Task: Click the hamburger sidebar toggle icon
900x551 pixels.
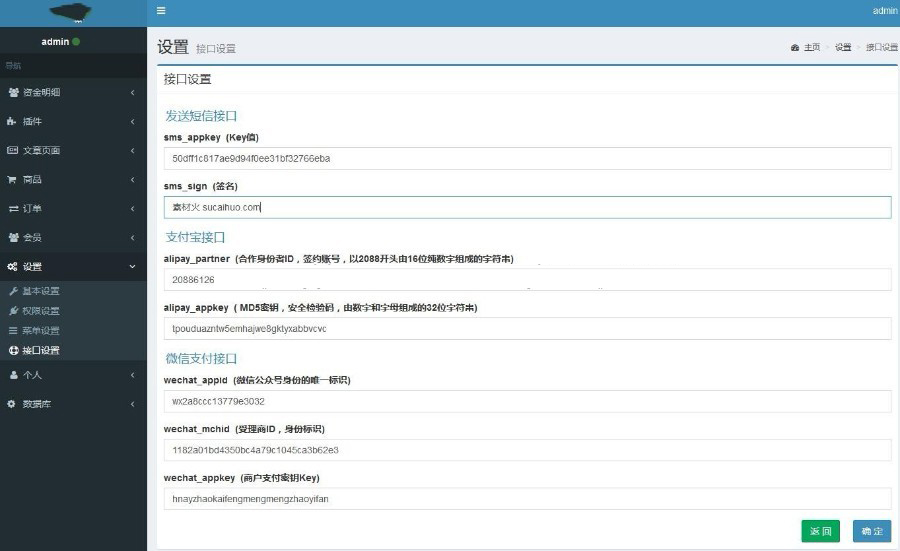Action: click(161, 11)
